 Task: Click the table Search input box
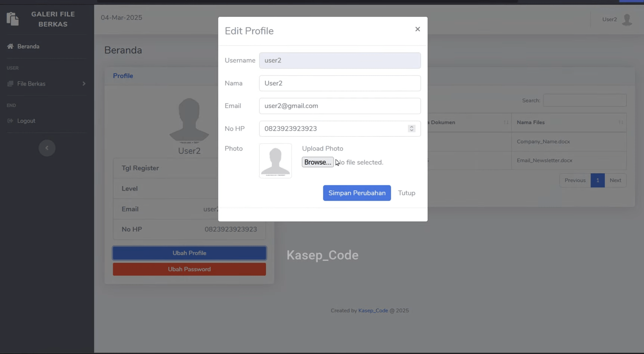585,100
